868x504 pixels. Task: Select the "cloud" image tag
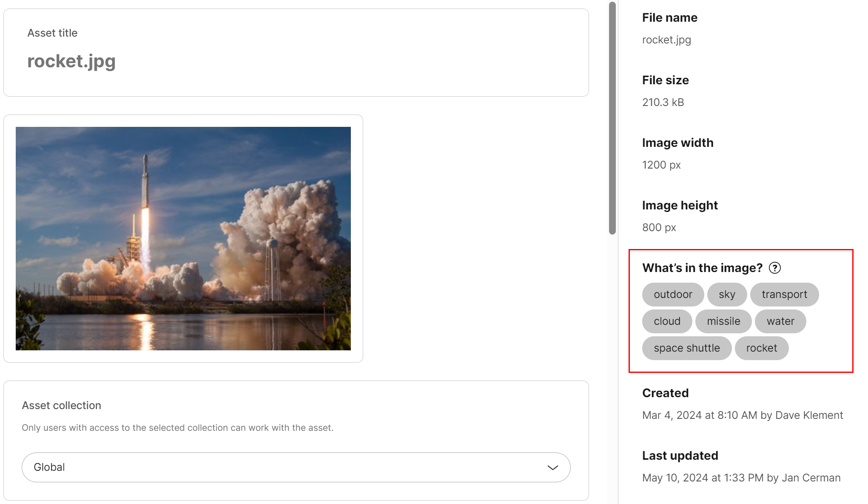667,321
